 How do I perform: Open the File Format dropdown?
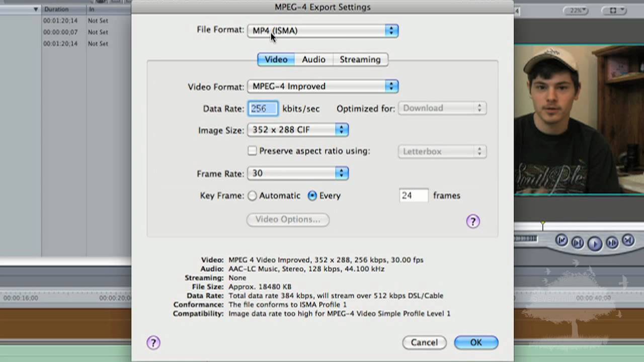click(x=323, y=31)
